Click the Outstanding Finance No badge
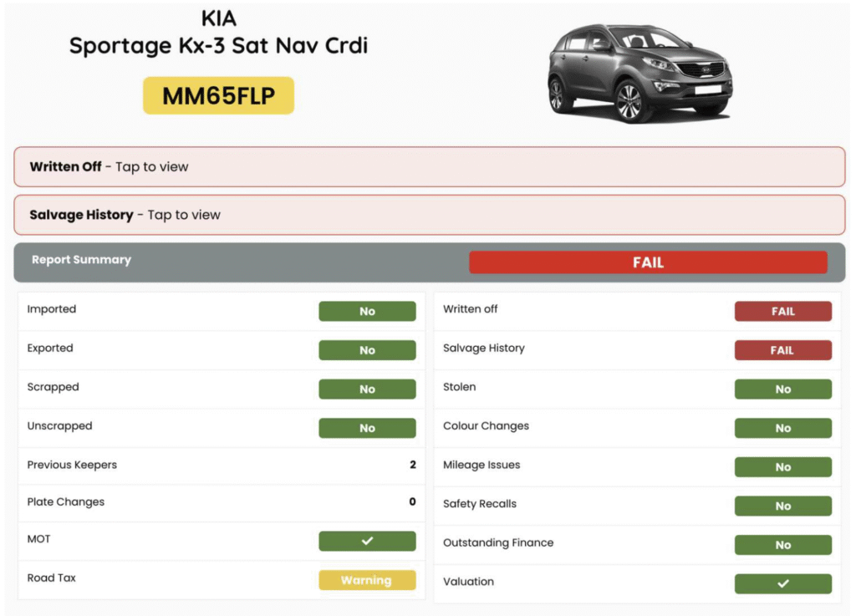856x616 pixels. (x=782, y=545)
